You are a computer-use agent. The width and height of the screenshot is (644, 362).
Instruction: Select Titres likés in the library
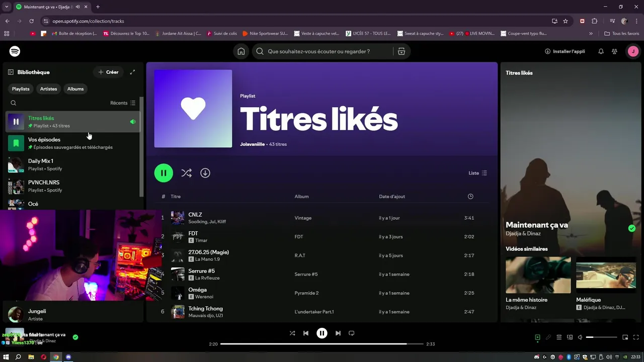click(72, 122)
